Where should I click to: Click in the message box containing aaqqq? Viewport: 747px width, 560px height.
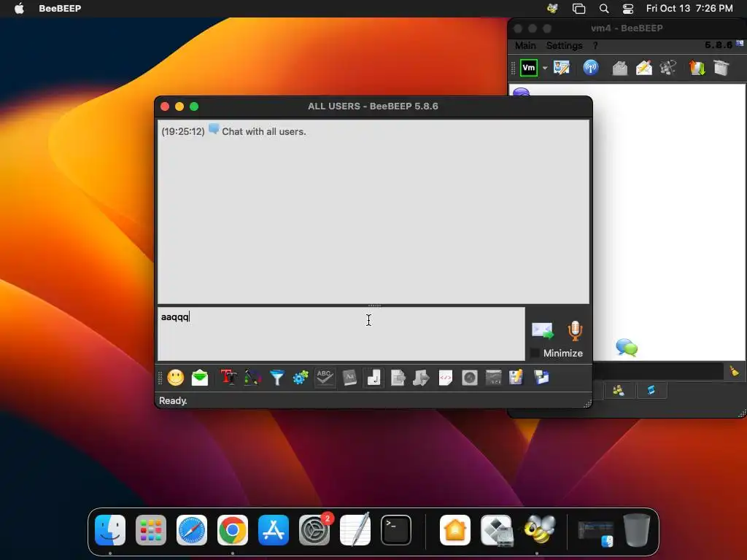341,334
